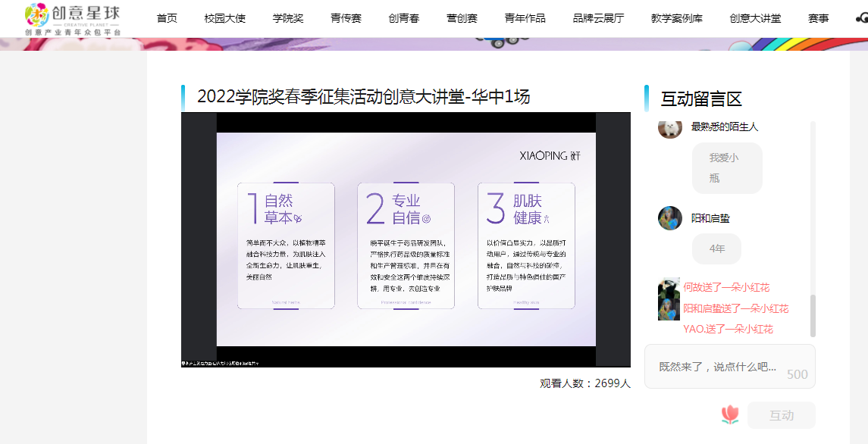The image size is (868, 444).
Task: Click the 观看人数：2699人 viewer count
Action: [585, 383]
